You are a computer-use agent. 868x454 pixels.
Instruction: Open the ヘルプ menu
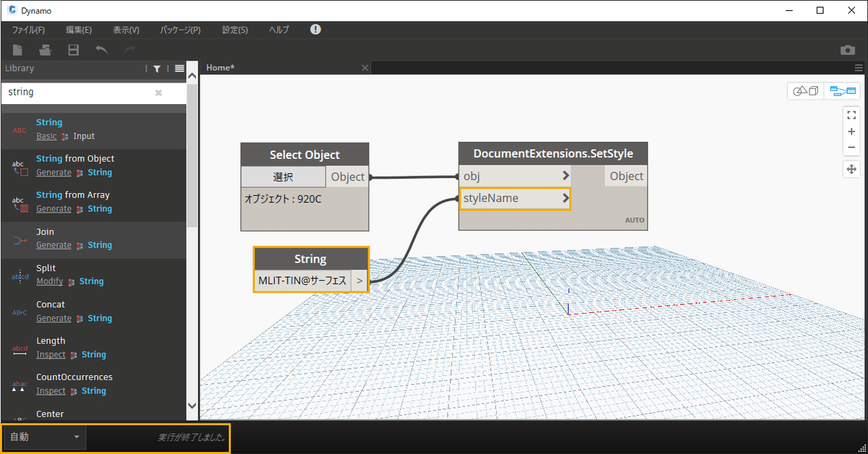[278, 30]
